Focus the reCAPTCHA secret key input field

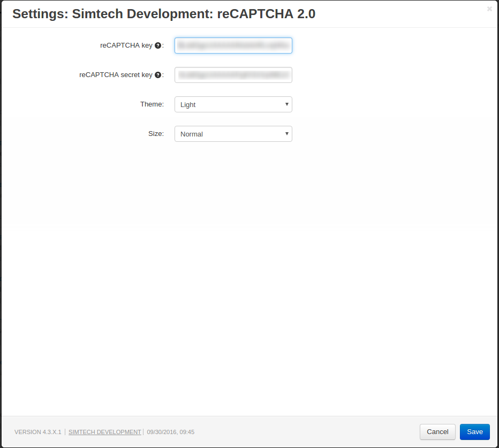pyautogui.click(x=233, y=75)
